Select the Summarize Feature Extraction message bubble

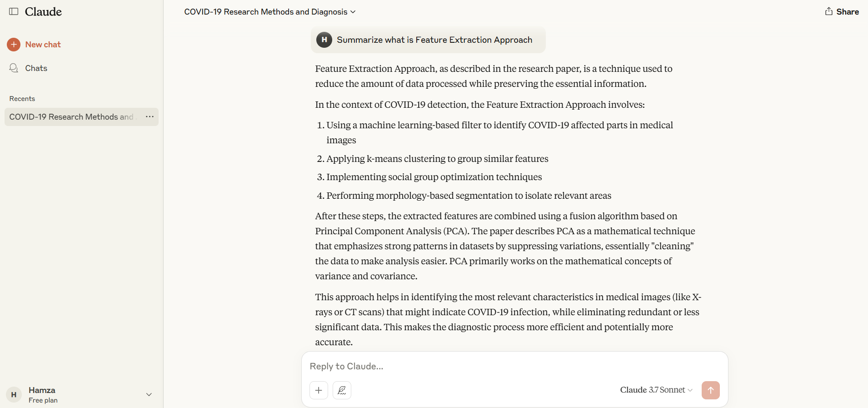[x=434, y=40]
